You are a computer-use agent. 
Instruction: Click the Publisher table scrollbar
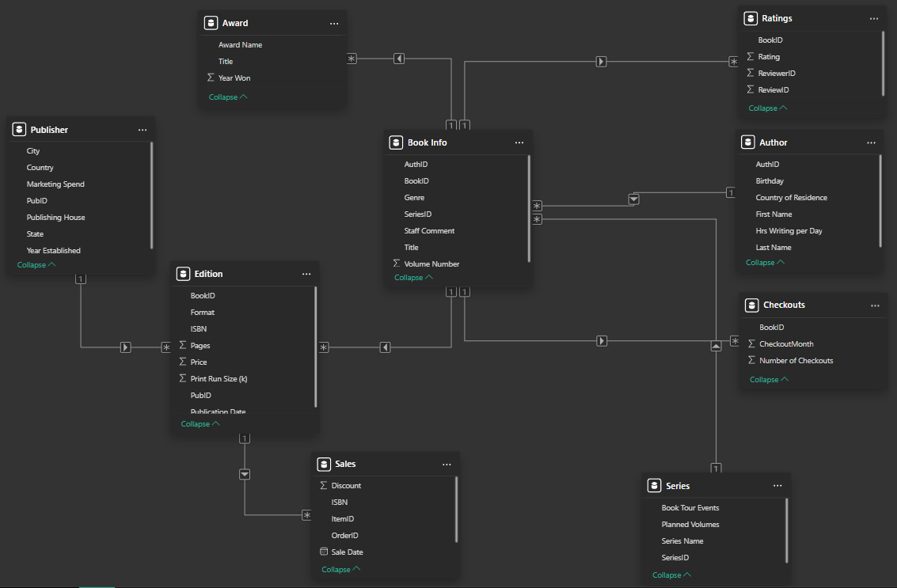151,195
